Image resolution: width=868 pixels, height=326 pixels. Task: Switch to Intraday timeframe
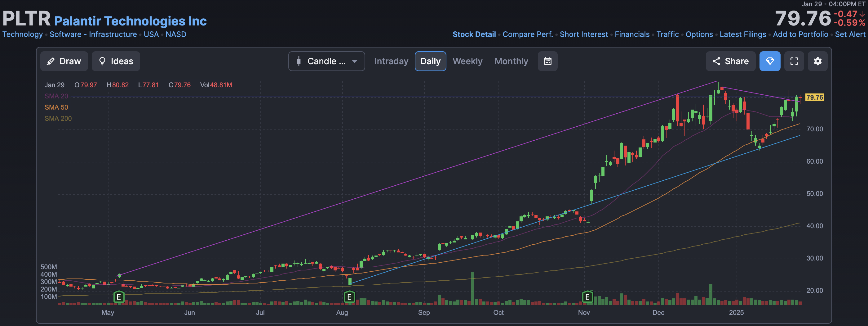click(391, 61)
